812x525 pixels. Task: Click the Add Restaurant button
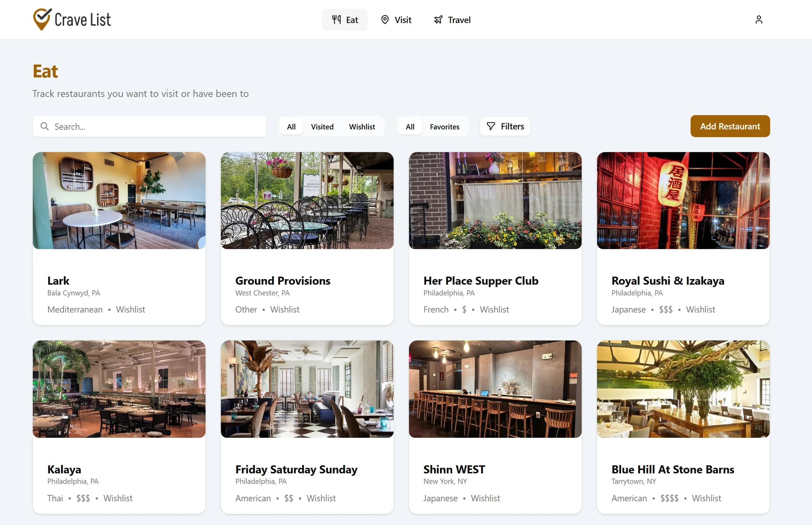click(x=730, y=126)
